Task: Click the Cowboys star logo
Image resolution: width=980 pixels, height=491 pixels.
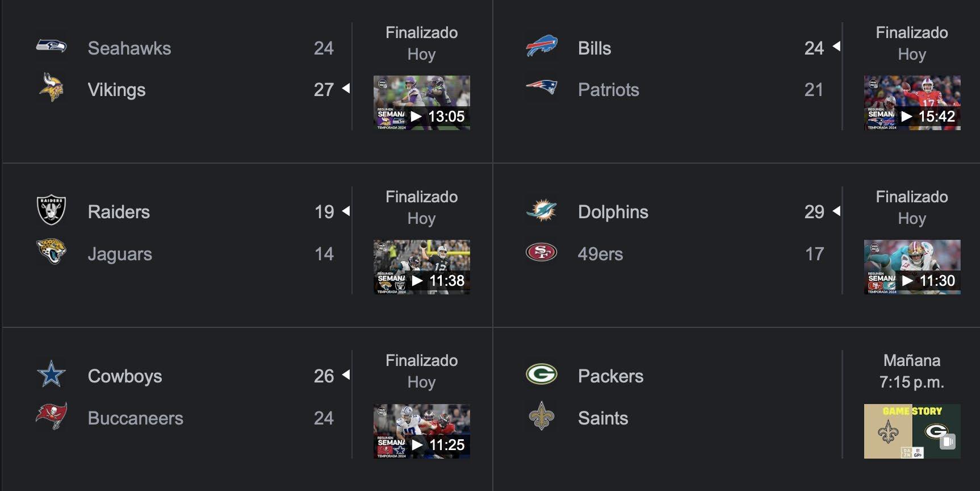Action: (x=51, y=375)
